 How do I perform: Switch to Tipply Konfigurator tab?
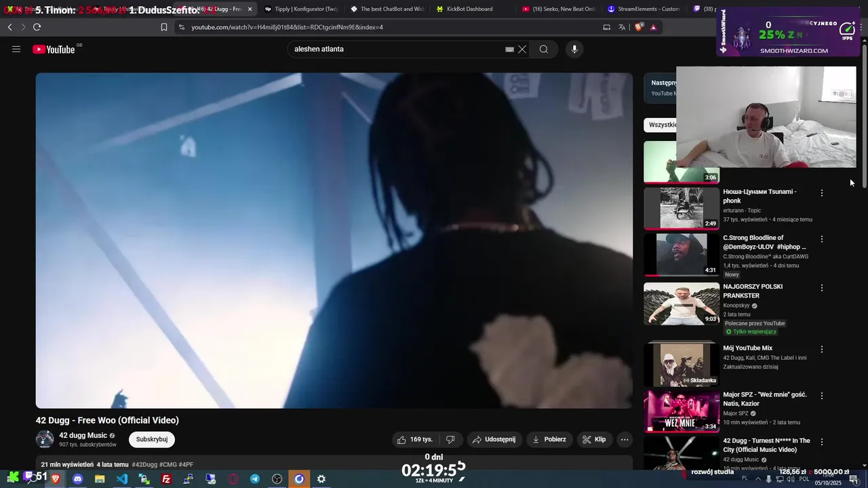pyautogui.click(x=301, y=9)
